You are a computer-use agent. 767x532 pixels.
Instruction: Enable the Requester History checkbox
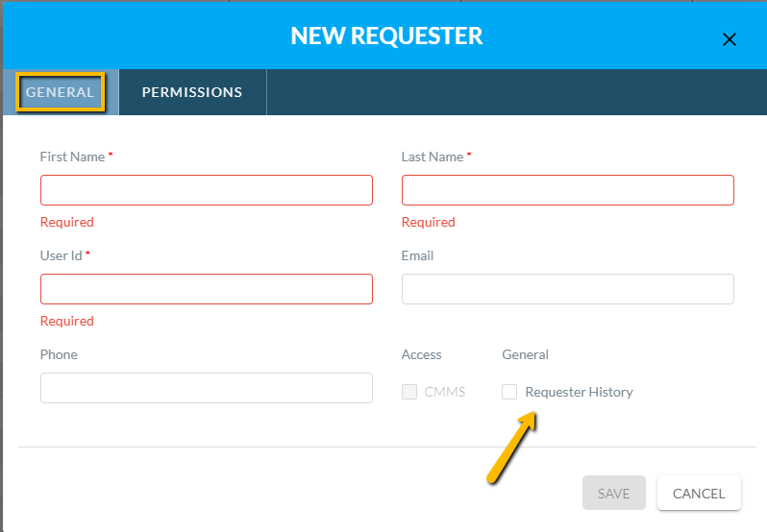(509, 392)
